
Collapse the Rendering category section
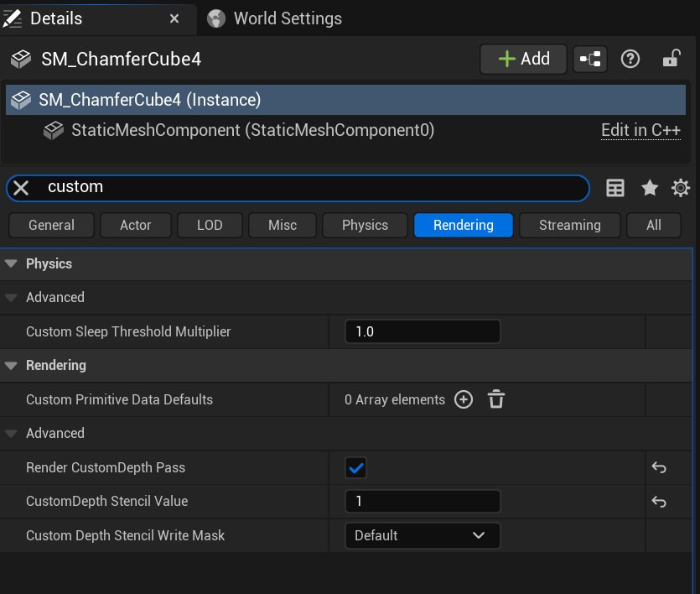click(11, 365)
